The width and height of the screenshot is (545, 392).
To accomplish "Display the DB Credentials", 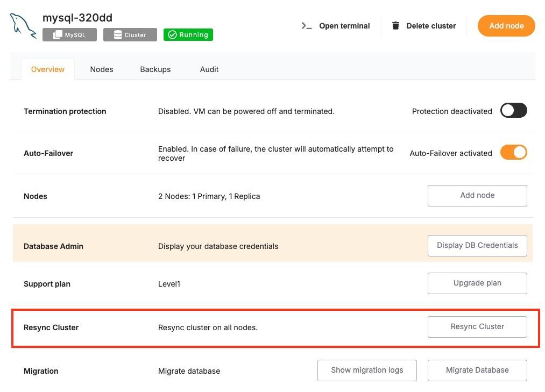I will click(477, 246).
